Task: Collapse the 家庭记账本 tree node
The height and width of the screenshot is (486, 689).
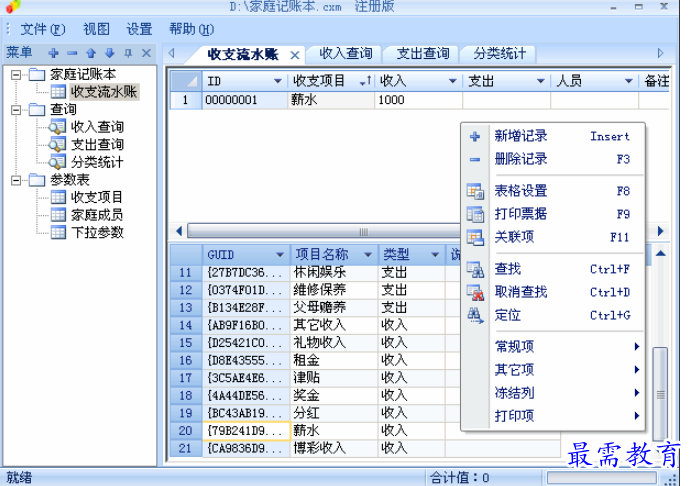Action: (16, 75)
